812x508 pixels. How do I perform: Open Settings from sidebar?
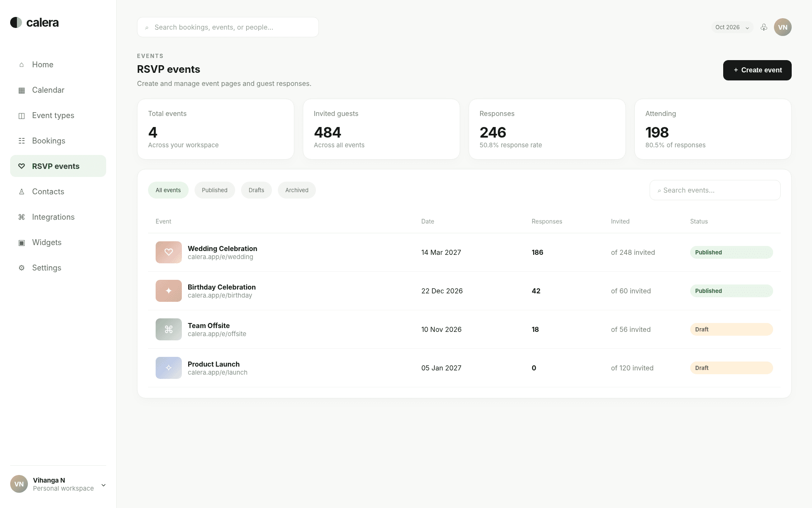point(58,268)
